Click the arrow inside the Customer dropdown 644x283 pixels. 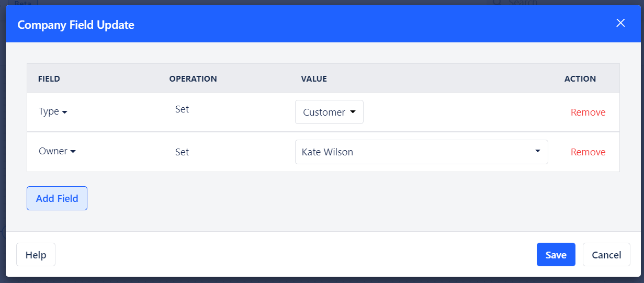pyautogui.click(x=353, y=112)
